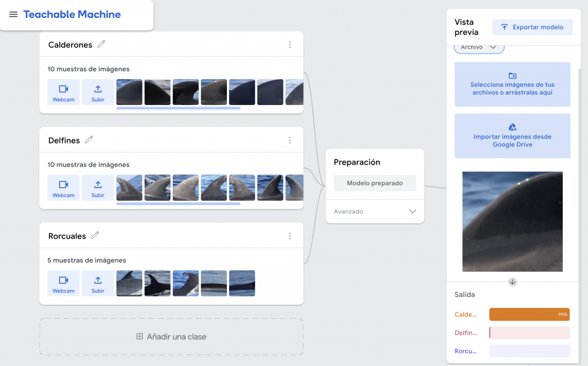Import images from Google Drive
This screenshot has height=366, width=588.
point(513,136)
